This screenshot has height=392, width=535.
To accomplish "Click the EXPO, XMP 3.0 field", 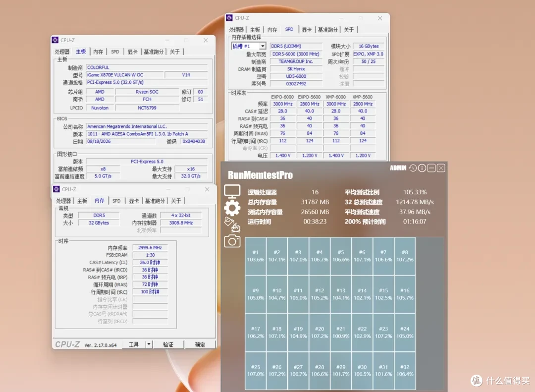I will pos(369,54).
